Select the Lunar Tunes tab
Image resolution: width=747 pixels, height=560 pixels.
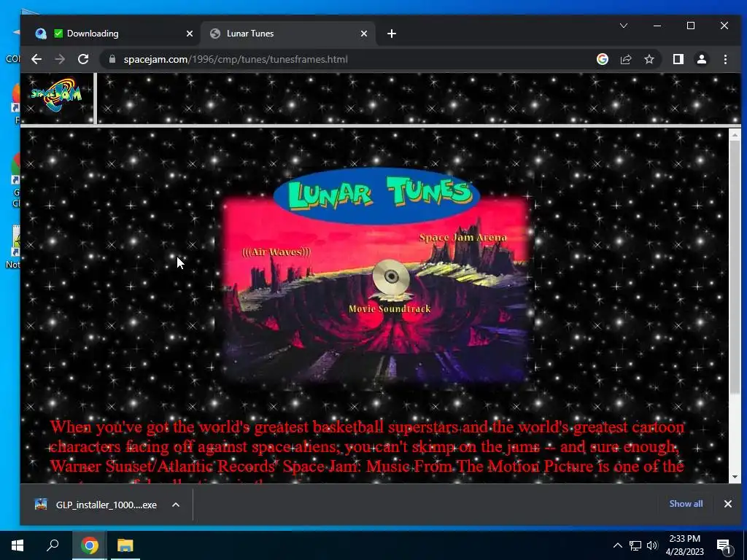point(287,34)
